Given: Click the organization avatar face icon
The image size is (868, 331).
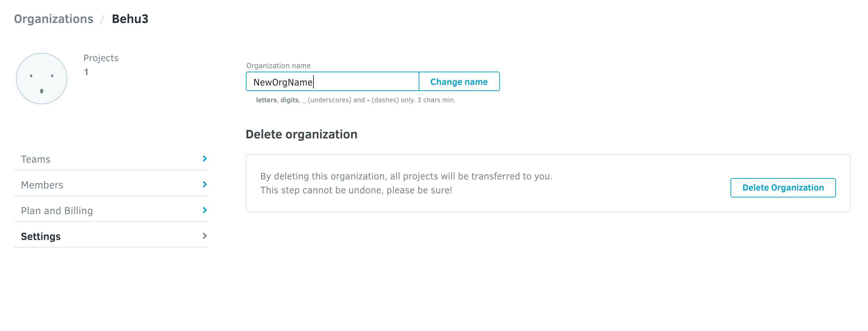Looking at the screenshot, I should pos(42,79).
